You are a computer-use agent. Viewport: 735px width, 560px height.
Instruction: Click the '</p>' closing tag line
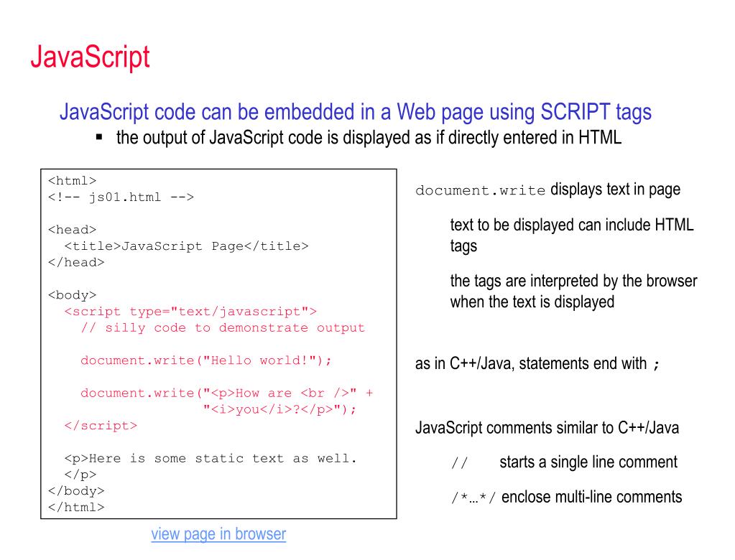tap(80, 475)
